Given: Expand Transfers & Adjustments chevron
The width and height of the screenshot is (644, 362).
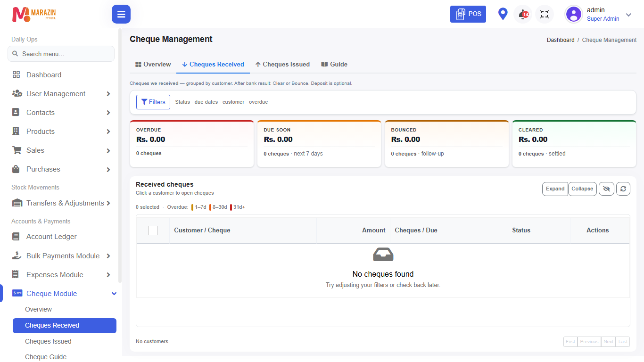Looking at the screenshot, I should pyautogui.click(x=108, y=203).
